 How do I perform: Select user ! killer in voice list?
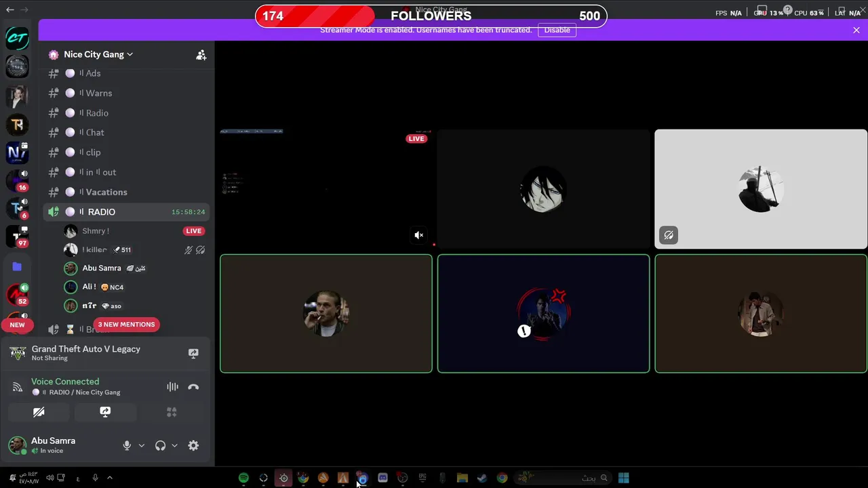coord(134,249)
